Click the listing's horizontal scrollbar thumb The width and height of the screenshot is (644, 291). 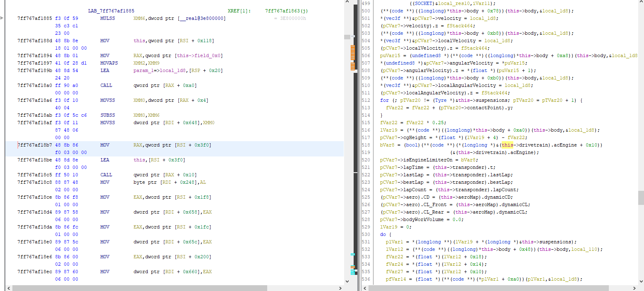coord(140,288)
